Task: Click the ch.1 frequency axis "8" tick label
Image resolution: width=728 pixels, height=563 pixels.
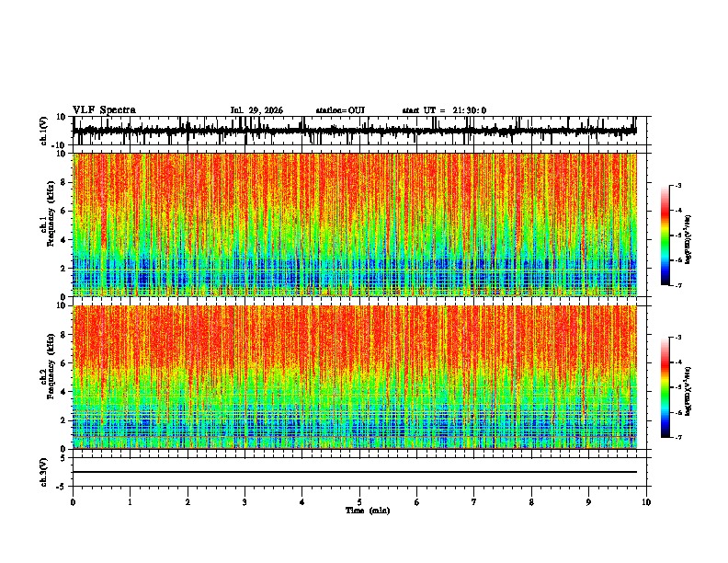Action: click(64, 182)
